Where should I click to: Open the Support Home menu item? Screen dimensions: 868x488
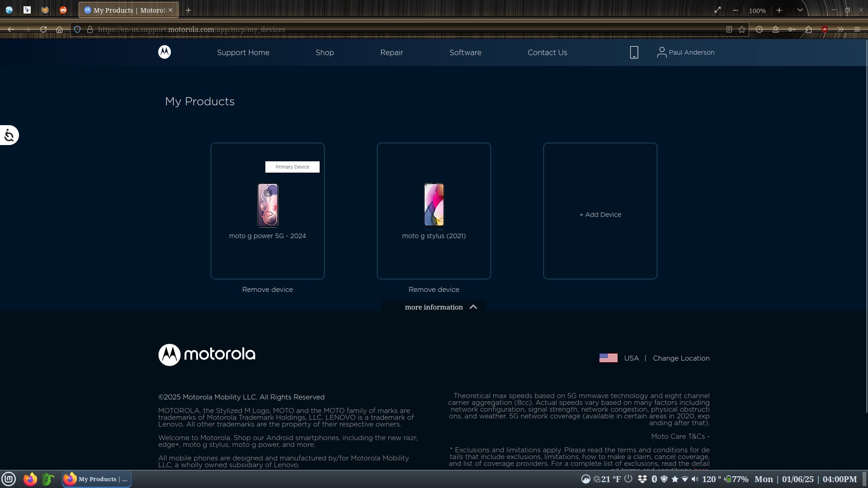[243, 52]
